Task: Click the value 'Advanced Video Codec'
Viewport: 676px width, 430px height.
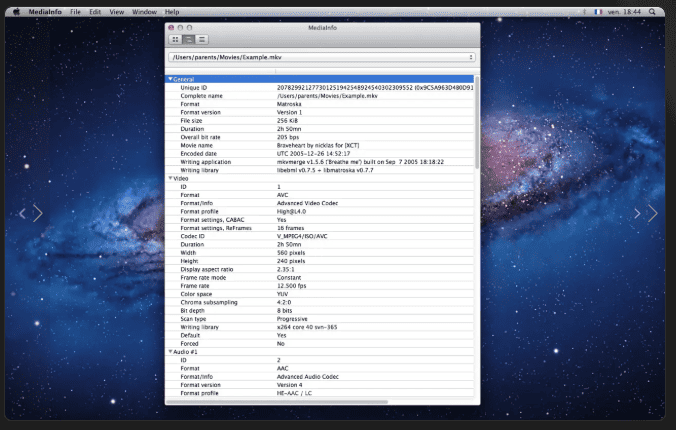Action: pos(307,203)
